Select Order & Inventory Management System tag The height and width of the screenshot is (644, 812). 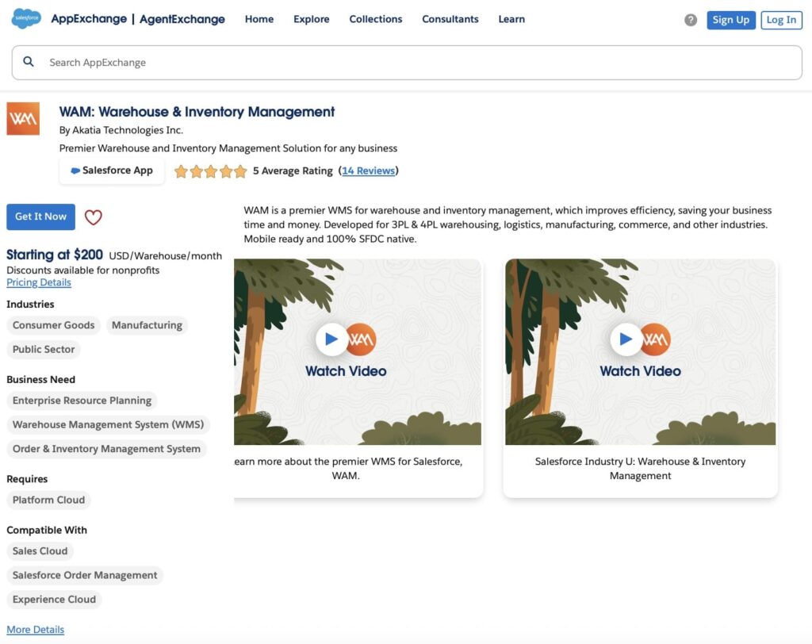coord(106,449)
